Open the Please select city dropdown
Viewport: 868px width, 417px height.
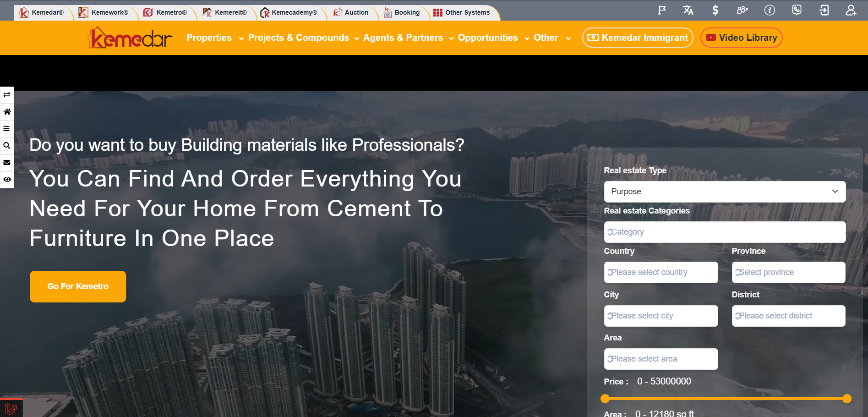click(x=661, y=316)
